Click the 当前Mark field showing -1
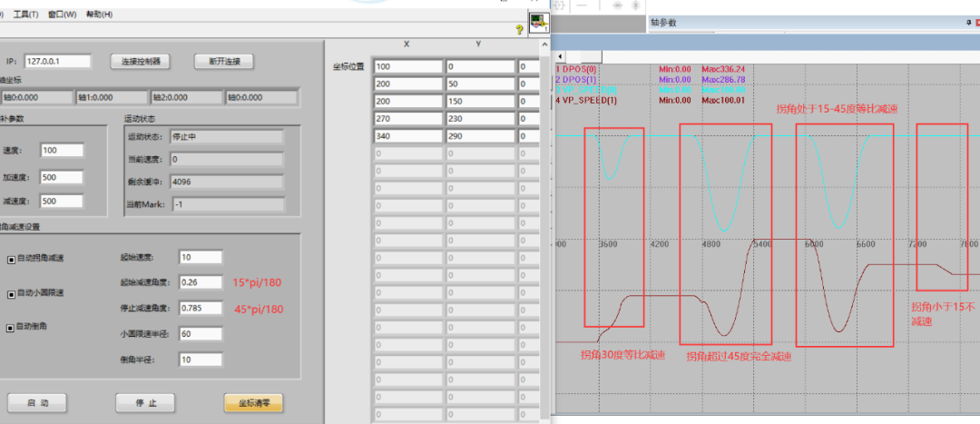Image resolution: width=980 pixels, height=424 pixels. click(226, 204)
